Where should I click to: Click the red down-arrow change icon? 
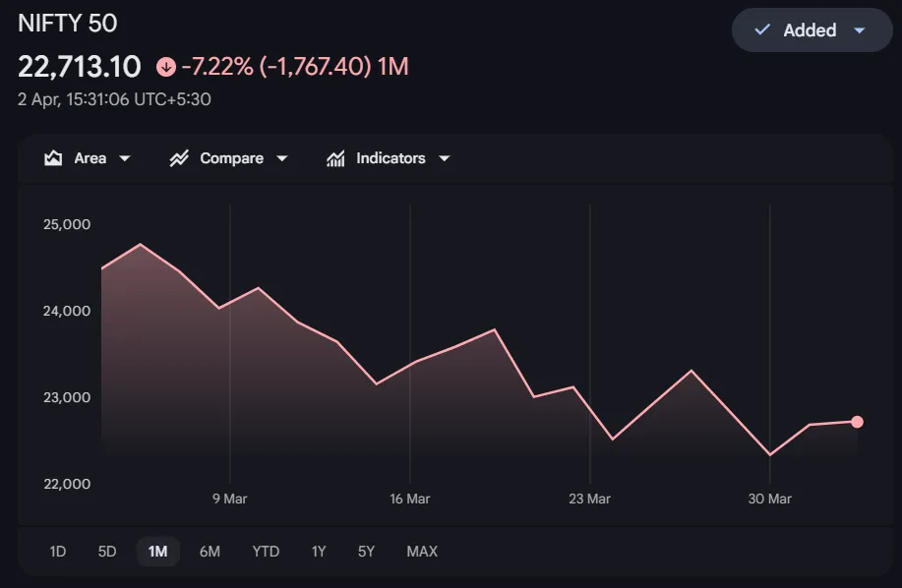point(165,67)
